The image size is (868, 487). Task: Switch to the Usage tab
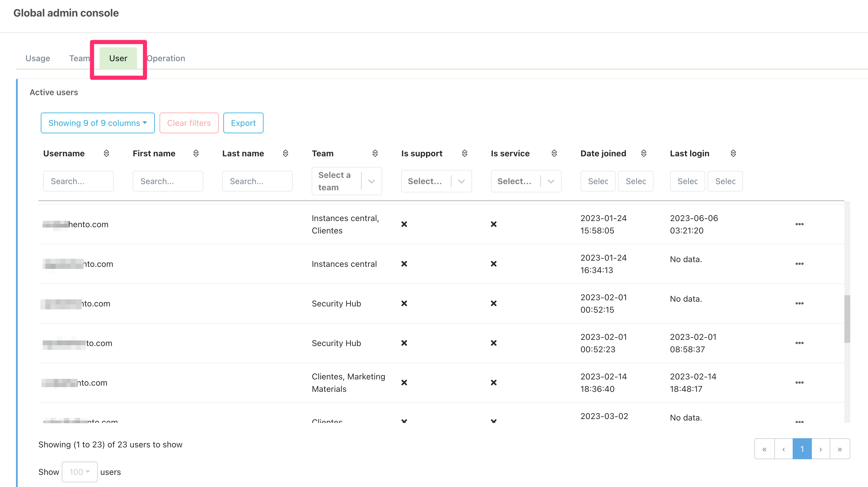click(38, 58)
